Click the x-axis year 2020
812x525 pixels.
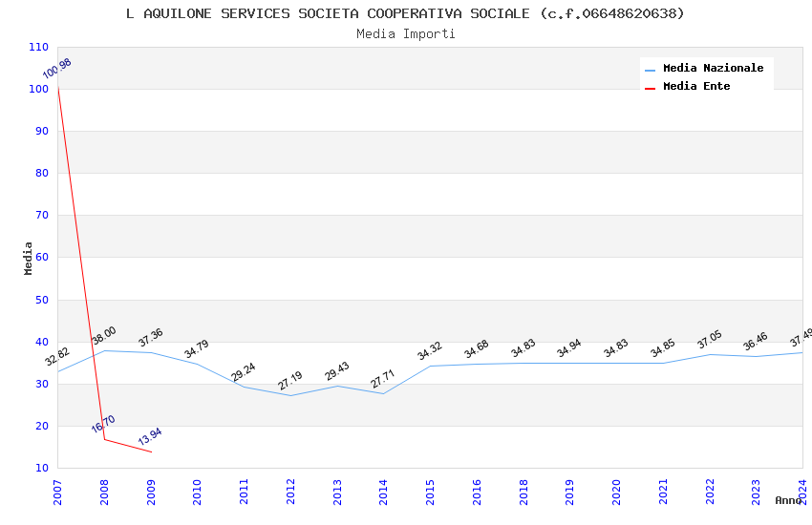pos(616,492)
